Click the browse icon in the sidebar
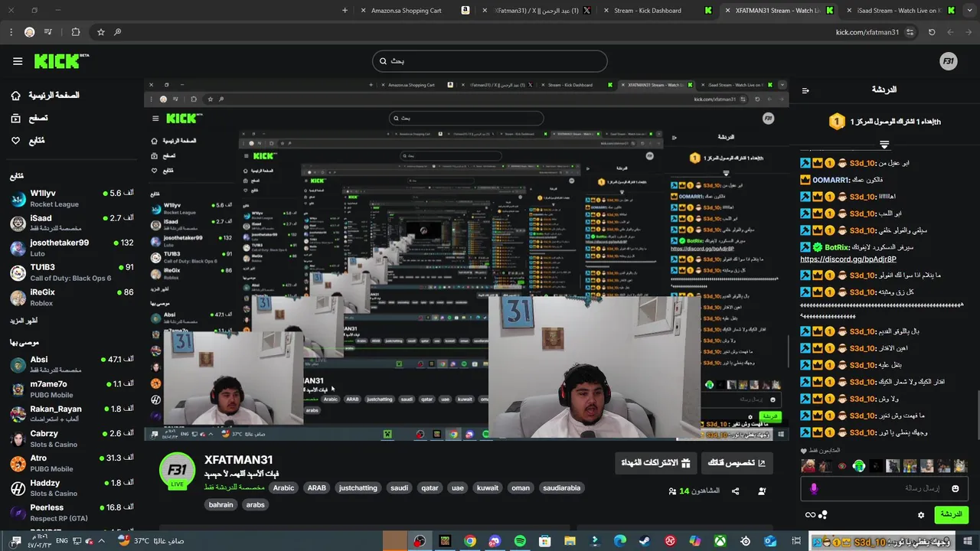Image resolution: width=980 pixels, height=551 pixels. 16,118
